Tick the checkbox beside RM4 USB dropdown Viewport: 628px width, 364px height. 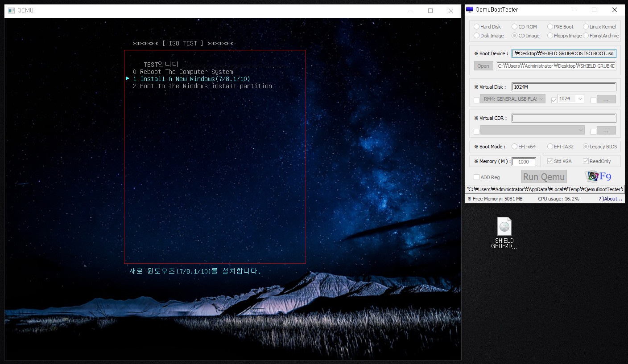coord(476,100)
